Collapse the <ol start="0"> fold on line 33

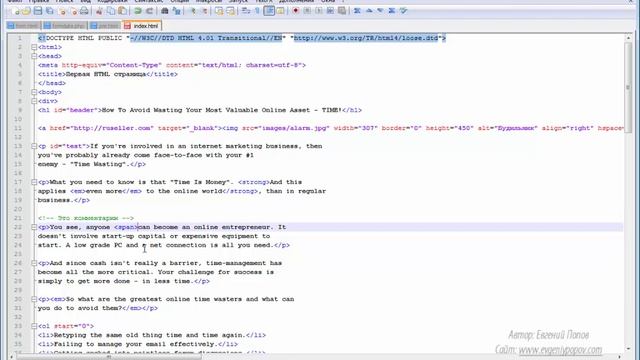click(x=34, y=326)
